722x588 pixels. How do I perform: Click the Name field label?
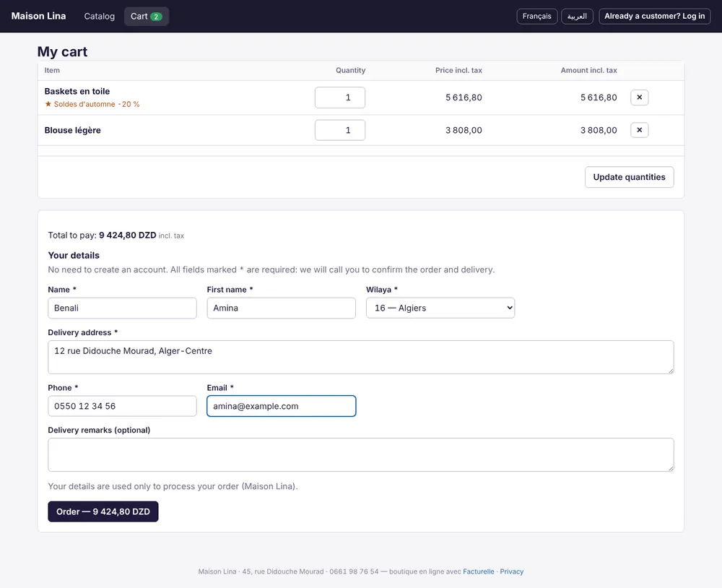62,290
